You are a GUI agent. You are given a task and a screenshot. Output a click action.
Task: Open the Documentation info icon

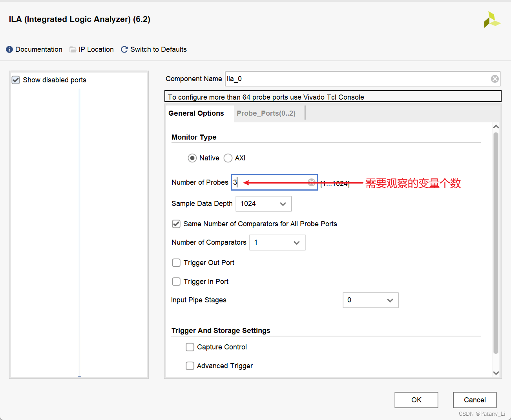click(x=9, y=49)
